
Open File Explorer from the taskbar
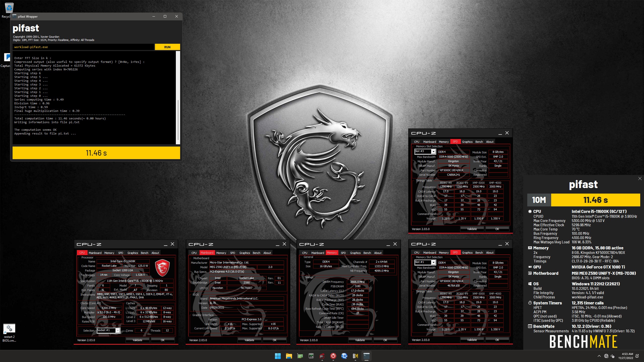coord(289,356)
